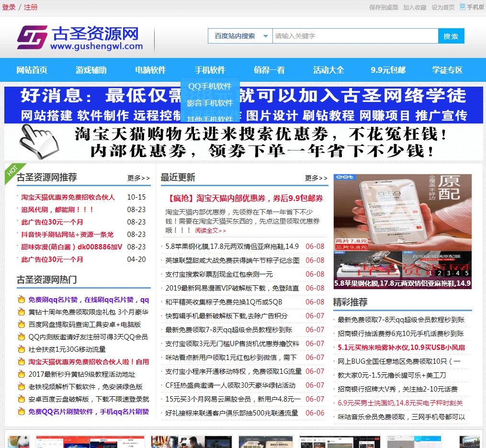Choose QQ手机软件 from the submenu
The height and width of the screenshot is (448, 486).
pyautogui.click(x=210, y=87)
